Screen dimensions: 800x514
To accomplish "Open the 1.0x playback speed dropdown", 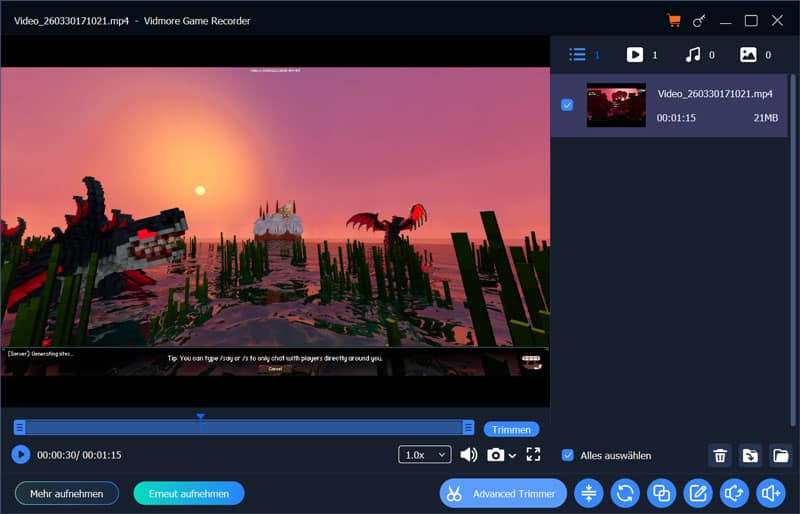I will pyautogui.click(x=424, y=455).
